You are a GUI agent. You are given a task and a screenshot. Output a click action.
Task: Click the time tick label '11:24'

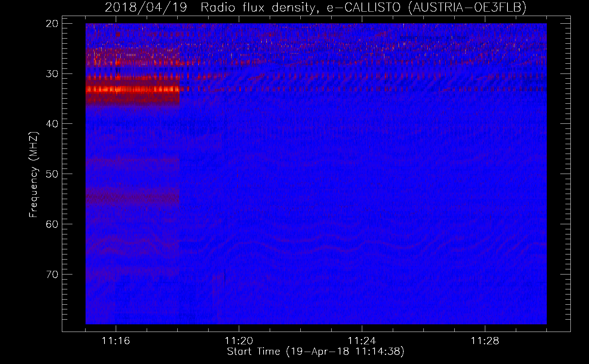(362, 341)
